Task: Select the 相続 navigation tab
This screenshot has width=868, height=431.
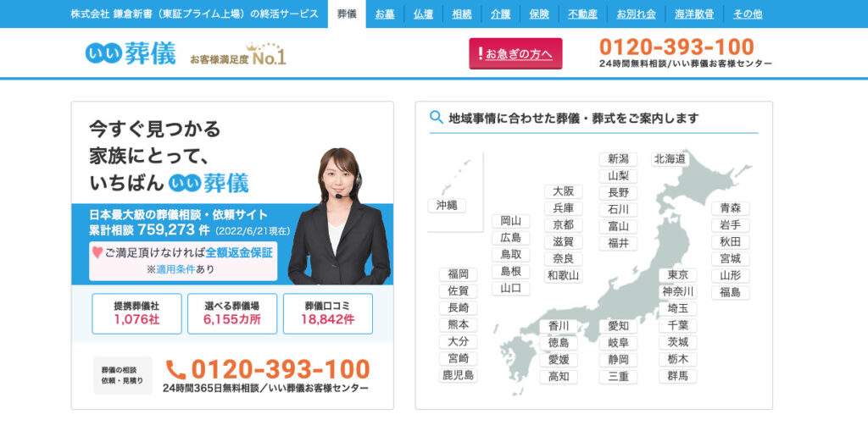Action: [x=462, y=14]
